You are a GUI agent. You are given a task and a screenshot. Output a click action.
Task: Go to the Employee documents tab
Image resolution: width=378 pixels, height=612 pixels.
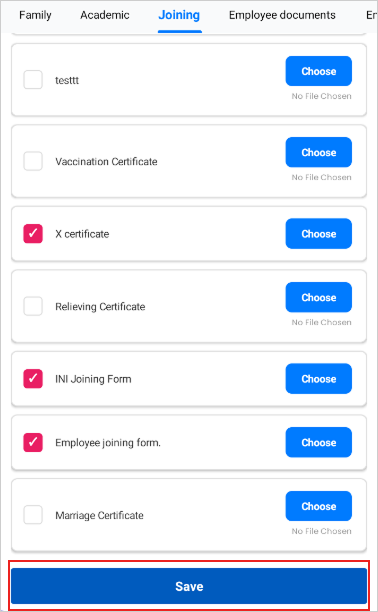point(282,15)
